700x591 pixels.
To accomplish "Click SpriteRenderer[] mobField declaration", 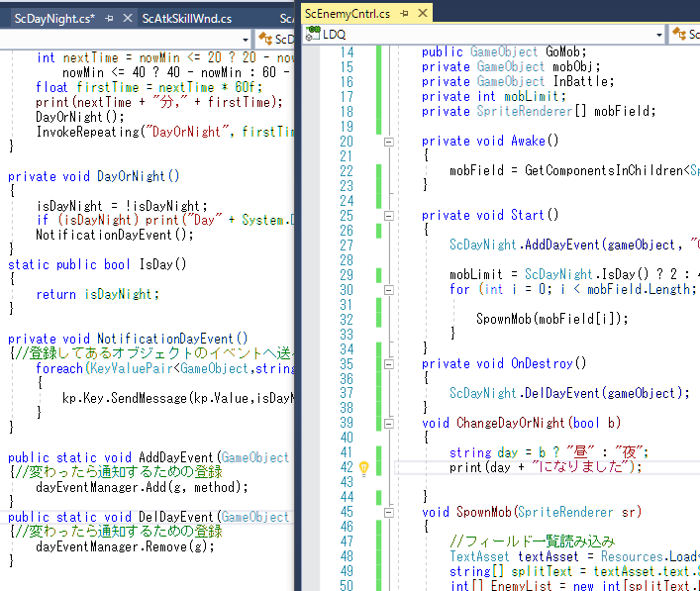I will coord(539,111).
